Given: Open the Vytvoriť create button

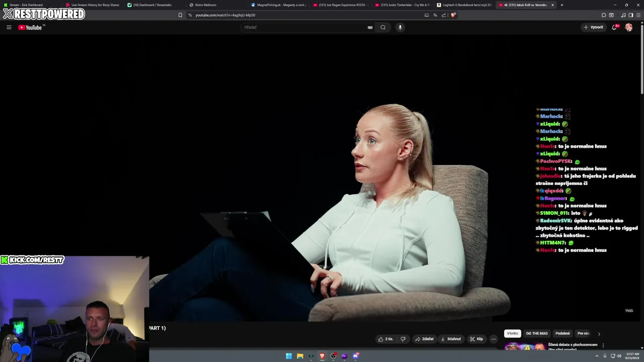Looking at the screenshot, I should [x=594, y=27].
